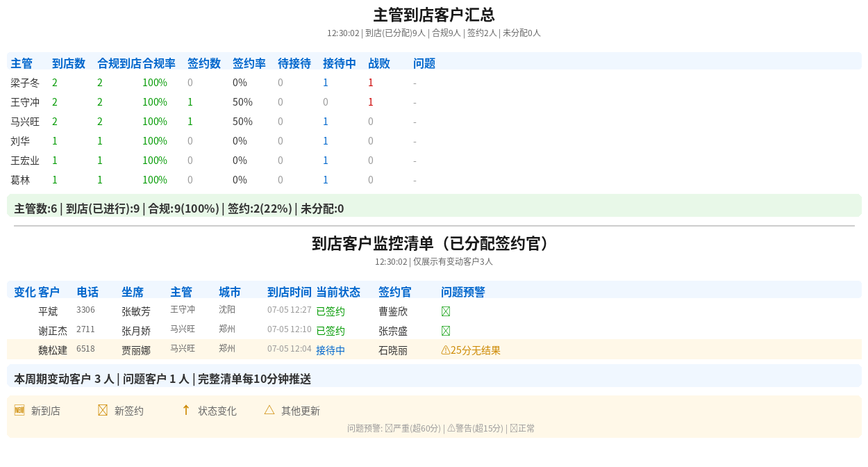The width and height of the screenshot is (868, 467).
Task: Click the status icon in 平斌's row
Action: click(x=446, y=311)
